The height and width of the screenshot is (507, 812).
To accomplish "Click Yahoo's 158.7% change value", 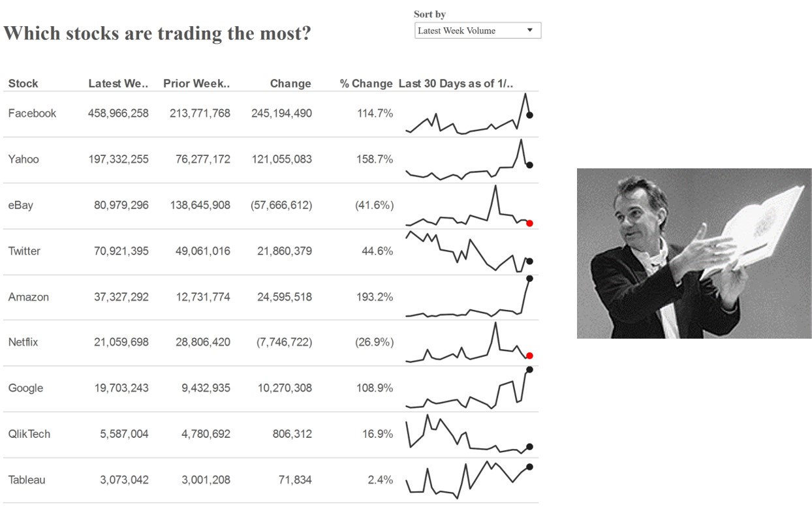I will (375, 159).
